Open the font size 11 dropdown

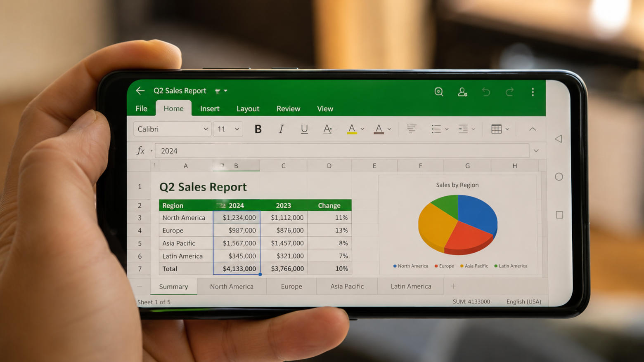click(228, 129)
